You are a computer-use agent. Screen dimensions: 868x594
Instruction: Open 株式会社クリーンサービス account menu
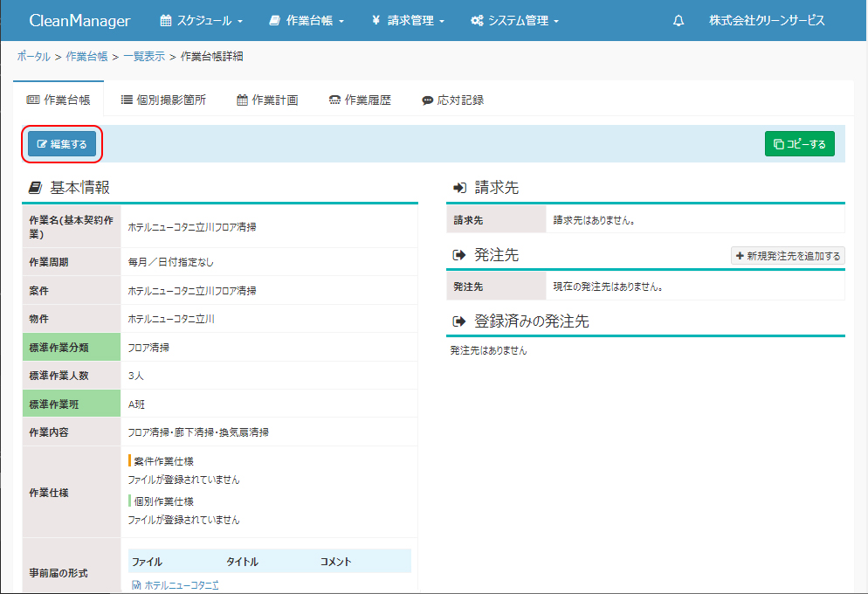pos(767,21)
